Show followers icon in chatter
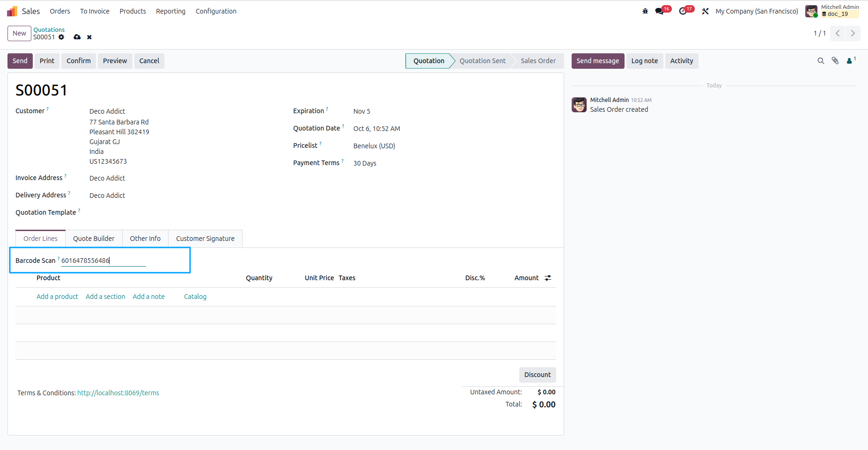Screen dimensions: 868x450 [x=851, y=60]
